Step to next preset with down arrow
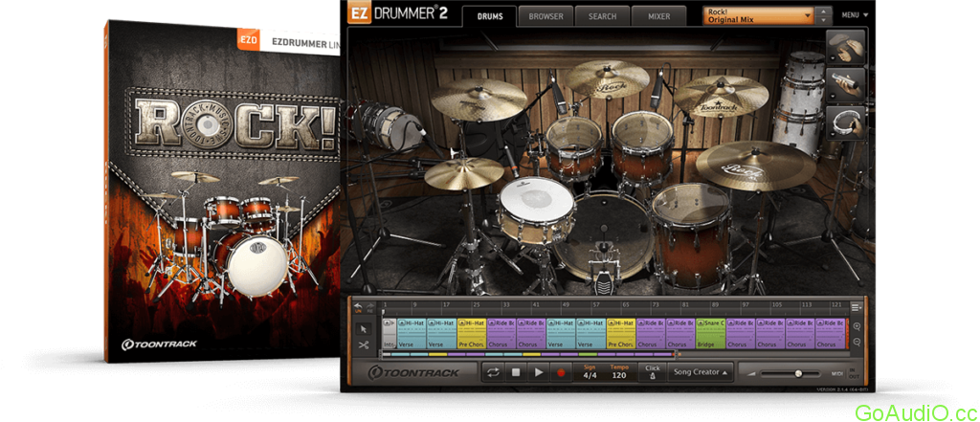Viewport: 980px width, 422px height. point(824,21)
